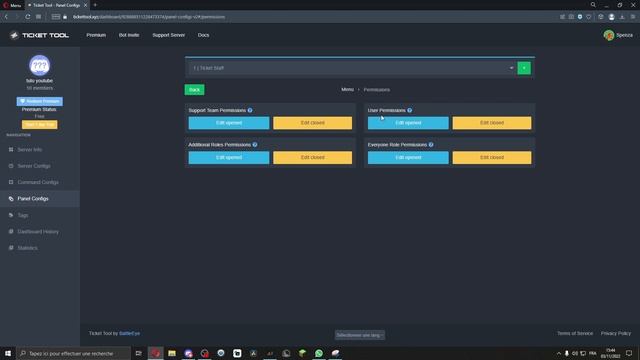Screen dimensions: 640x360
Task: Click the blue Redeem Premium button
Action: (x=40, y=101)
